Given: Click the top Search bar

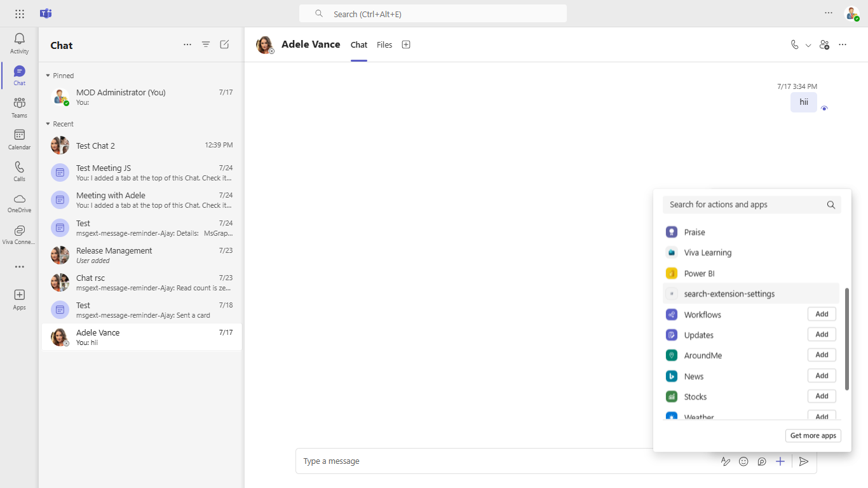Looking at the screenshot, I should coord(433,13).
